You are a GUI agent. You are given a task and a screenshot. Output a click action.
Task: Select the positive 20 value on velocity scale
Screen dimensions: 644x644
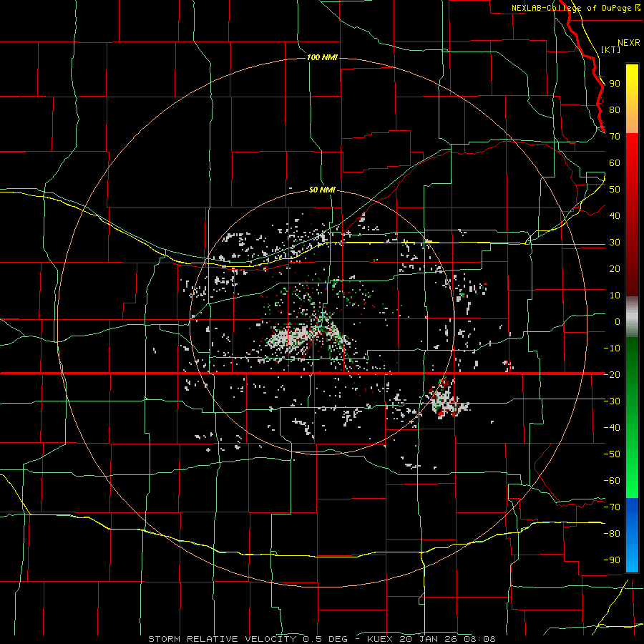tap(615, 268)
